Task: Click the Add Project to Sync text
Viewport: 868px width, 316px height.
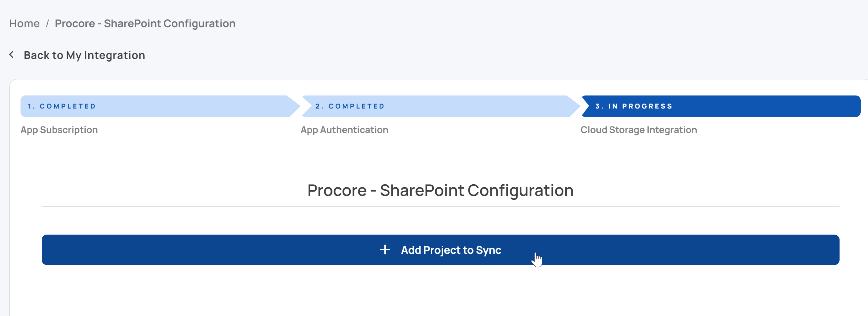Action: pos(451,250)
